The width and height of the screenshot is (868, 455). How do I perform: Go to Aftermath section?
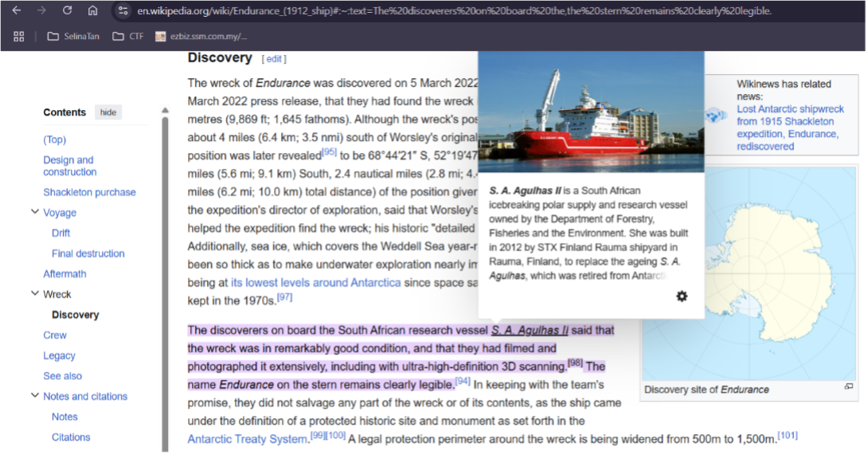(x=65, y=274)
